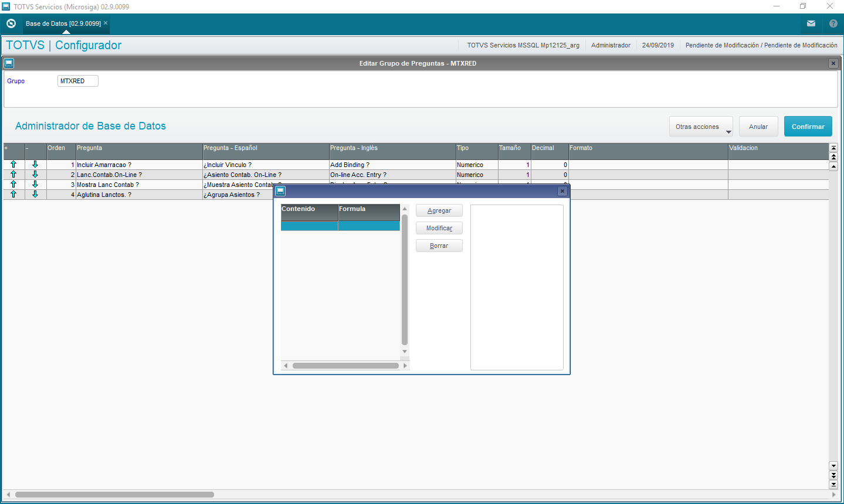Jump to the last row with the grid bottom button
Image resolution: width=844 pixels, height=504 pixels.
(833, 485)
